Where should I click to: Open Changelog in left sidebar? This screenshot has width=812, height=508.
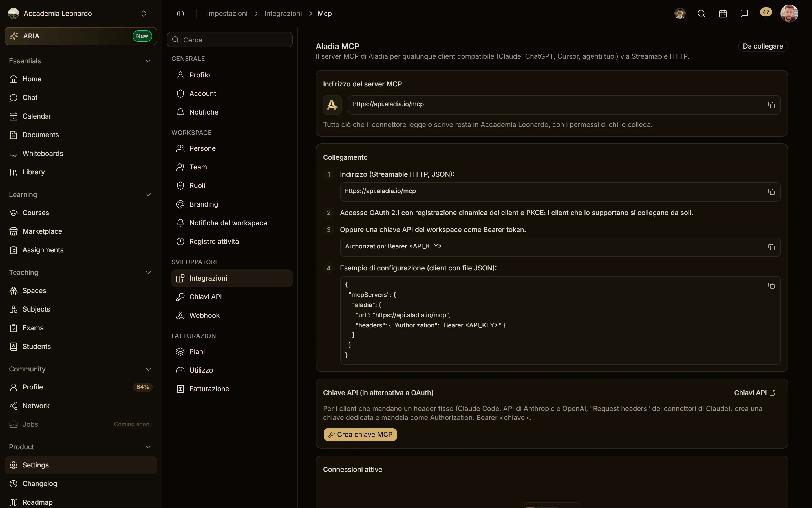[x=81, y=483]
